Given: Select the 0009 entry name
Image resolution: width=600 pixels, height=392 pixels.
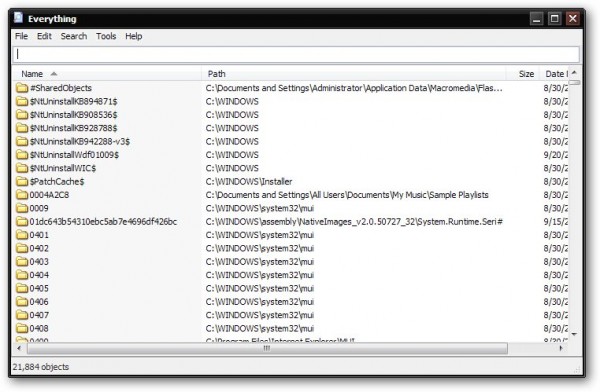Looking at the screenshot, I should (x=39, y=208).
